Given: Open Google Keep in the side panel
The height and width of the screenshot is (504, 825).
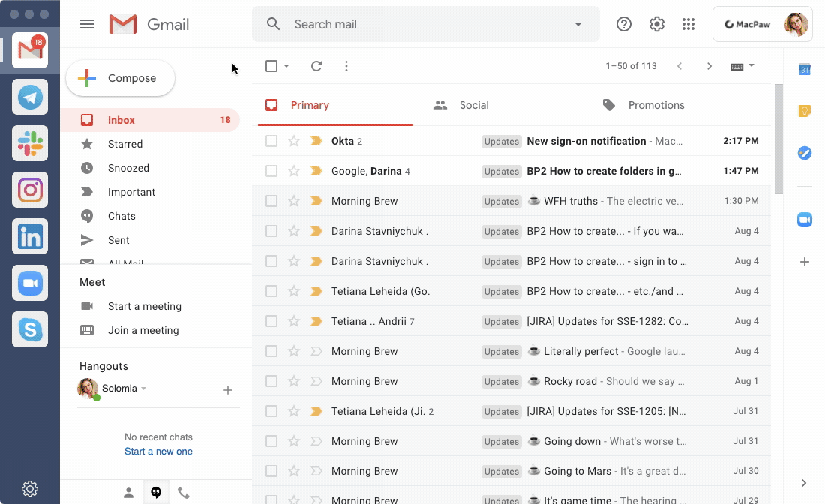Looking at the screenshot, I should coord(805,110).
